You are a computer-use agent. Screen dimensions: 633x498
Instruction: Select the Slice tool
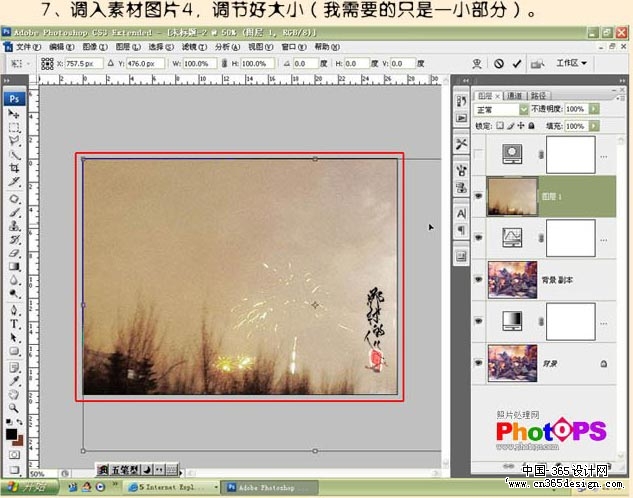coord(14,182)
